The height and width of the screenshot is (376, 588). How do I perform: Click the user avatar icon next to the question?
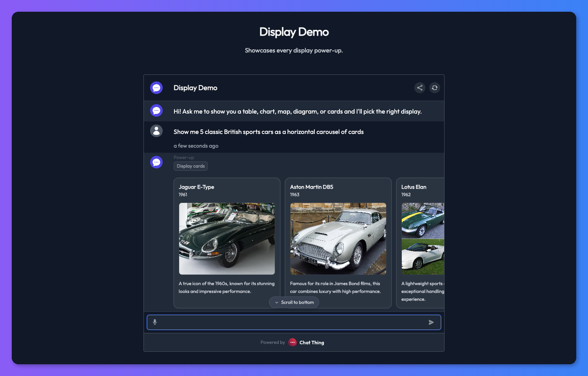coord(156,130)
